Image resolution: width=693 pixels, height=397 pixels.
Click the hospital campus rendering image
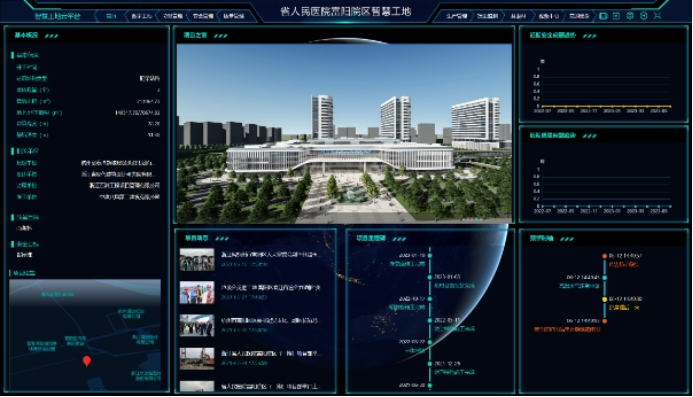click(344, 133)
